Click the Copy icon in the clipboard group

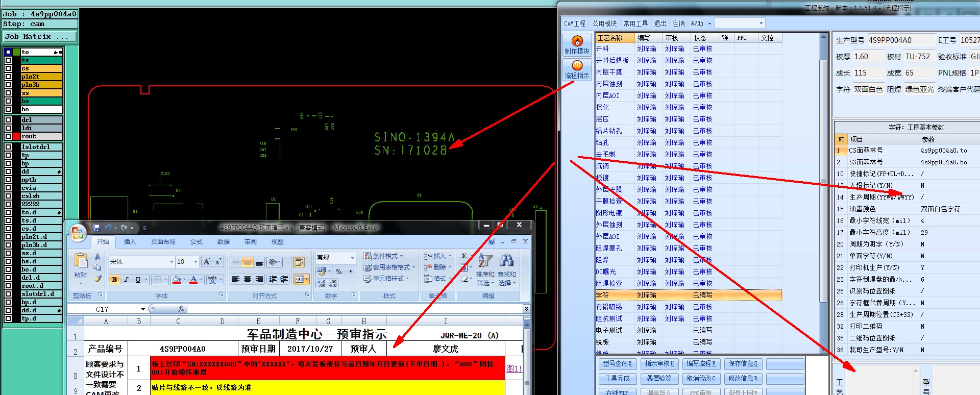coord(97,267)
